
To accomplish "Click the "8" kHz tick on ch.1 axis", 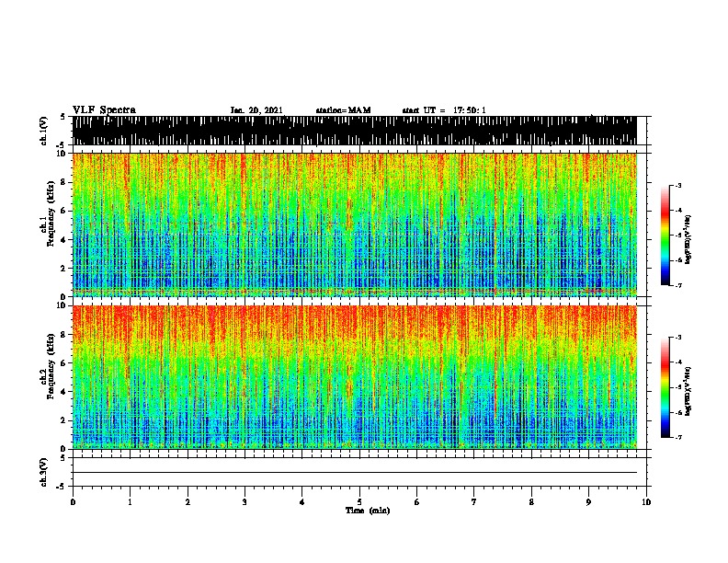I will (x=64, y=182).
